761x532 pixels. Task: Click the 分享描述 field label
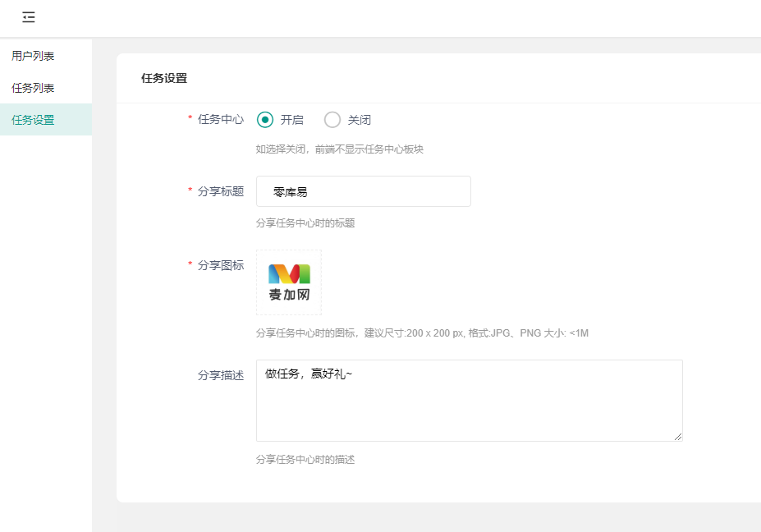coord(221,375)
